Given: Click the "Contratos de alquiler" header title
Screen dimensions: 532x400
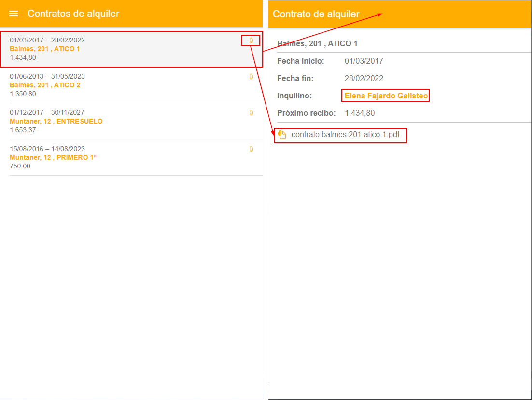Looking at the screenshot, I should point(73,14).
